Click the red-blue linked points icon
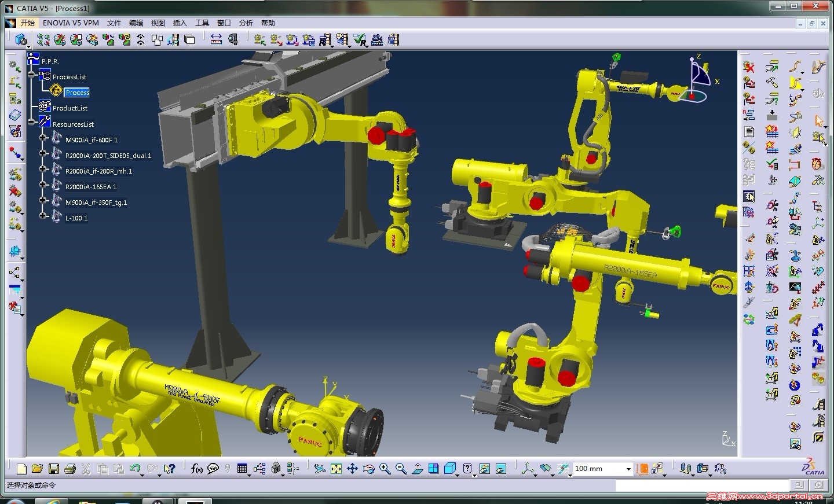The height and width of the screenshot is (504, 834). [15, 153]
